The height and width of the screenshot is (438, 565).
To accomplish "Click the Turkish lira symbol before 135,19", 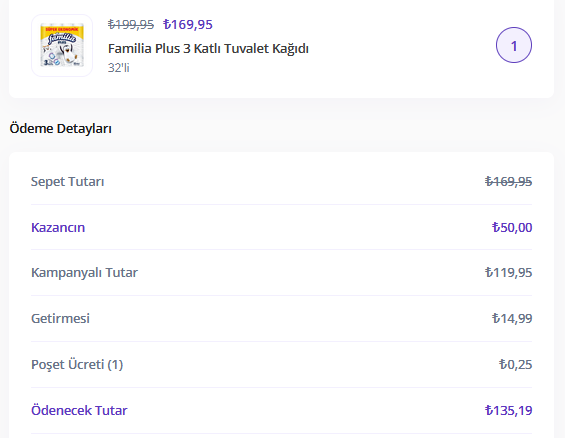I will coord(489,410).
